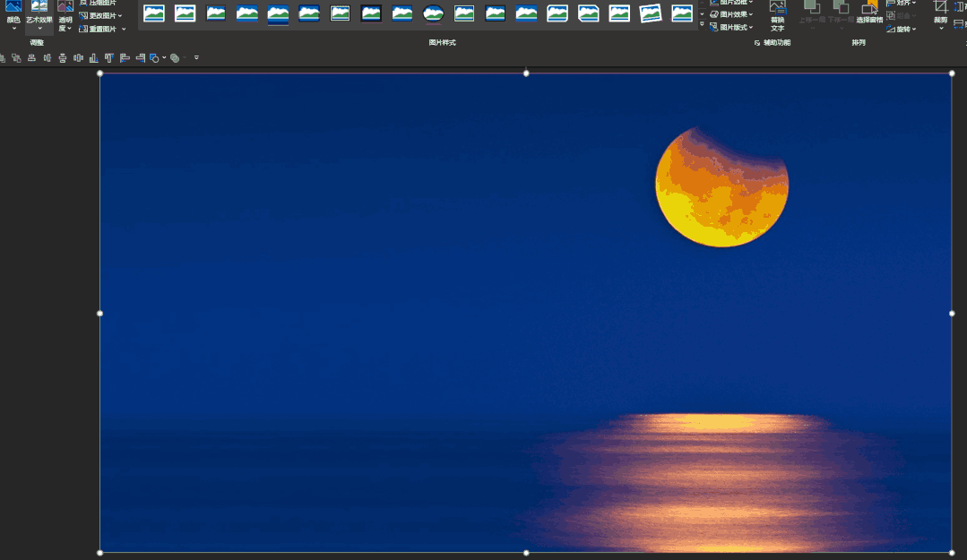The width and height of the screenshot is (967, 560).
Task: Apply the soft edge rectangle picture style
Action: tap(309, 13)
